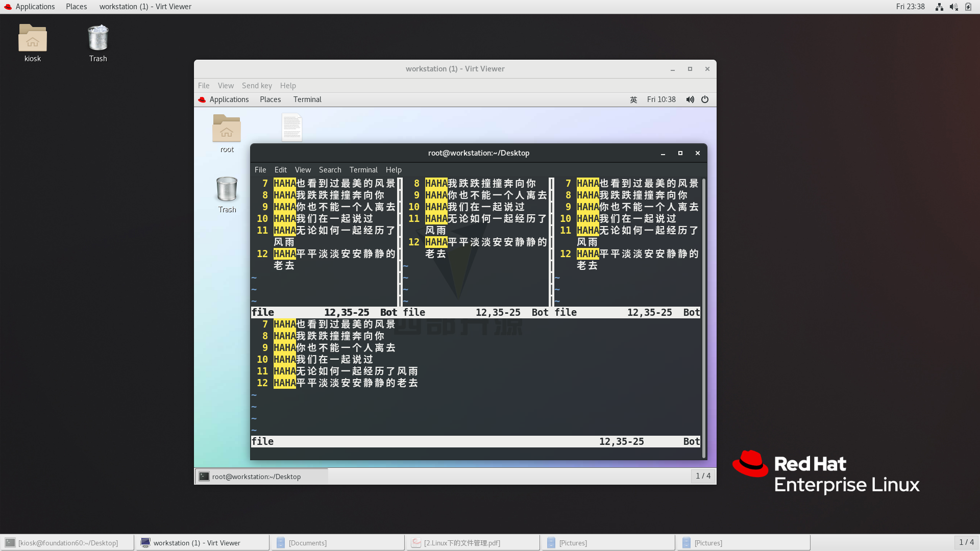This screenshot has width=980, height=551.
Task: Open the terminal Search menu
Action: 330,170
